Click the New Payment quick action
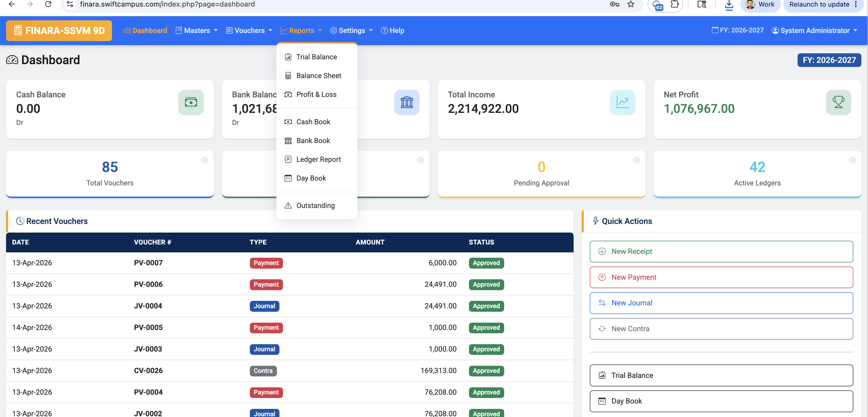868x417 pixels. click(721, 277)
